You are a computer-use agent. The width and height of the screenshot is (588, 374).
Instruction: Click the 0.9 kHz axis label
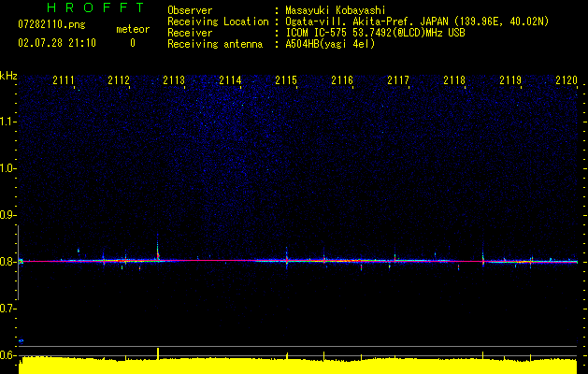point(8,215)
